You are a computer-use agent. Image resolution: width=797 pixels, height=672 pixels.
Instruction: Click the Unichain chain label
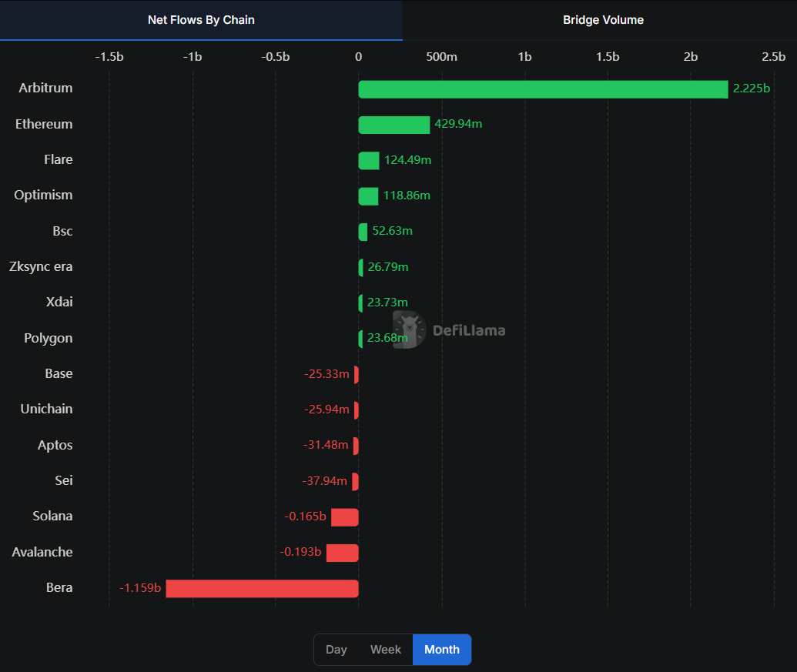tap(46, 409)
